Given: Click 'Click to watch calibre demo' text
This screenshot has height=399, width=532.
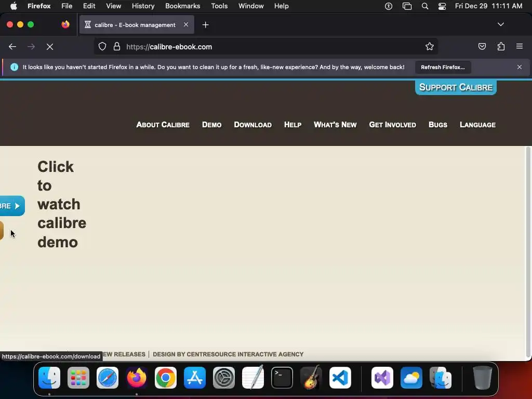Looking at the screenshot, I should click(x=61, y=204).
